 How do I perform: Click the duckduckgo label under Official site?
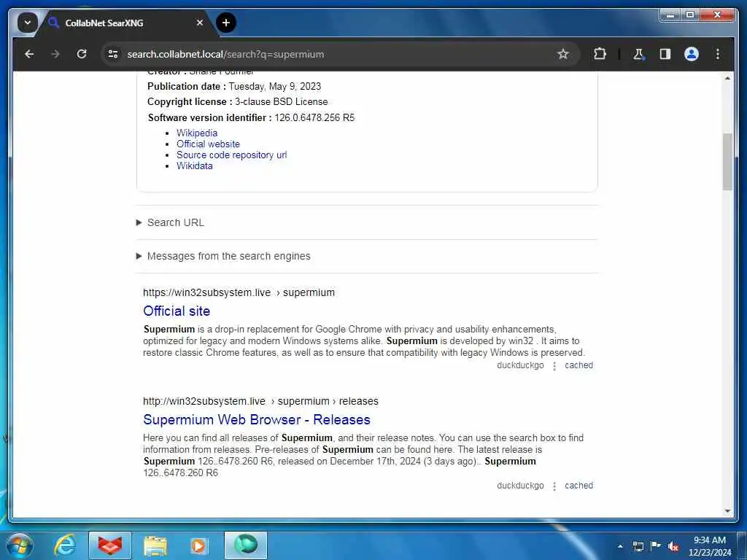click(520, 365)
